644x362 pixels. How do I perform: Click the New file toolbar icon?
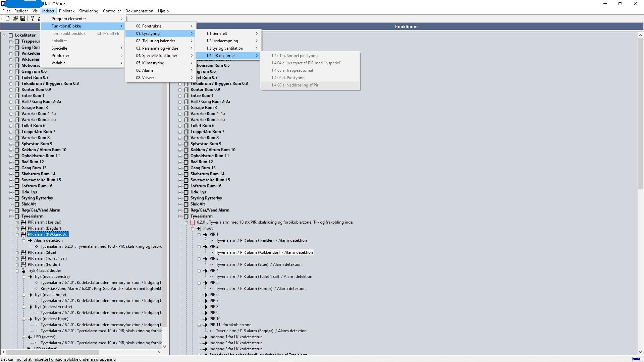7,18
